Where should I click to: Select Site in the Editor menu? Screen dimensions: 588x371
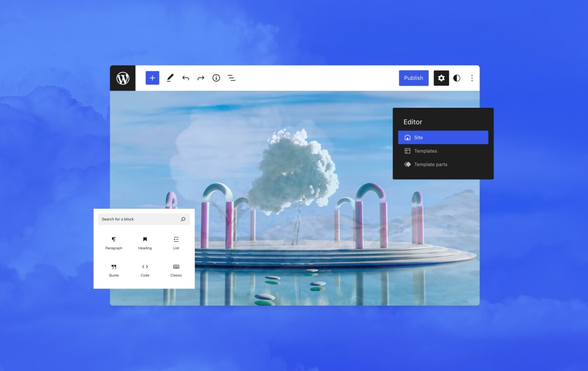tap(443, 138)
